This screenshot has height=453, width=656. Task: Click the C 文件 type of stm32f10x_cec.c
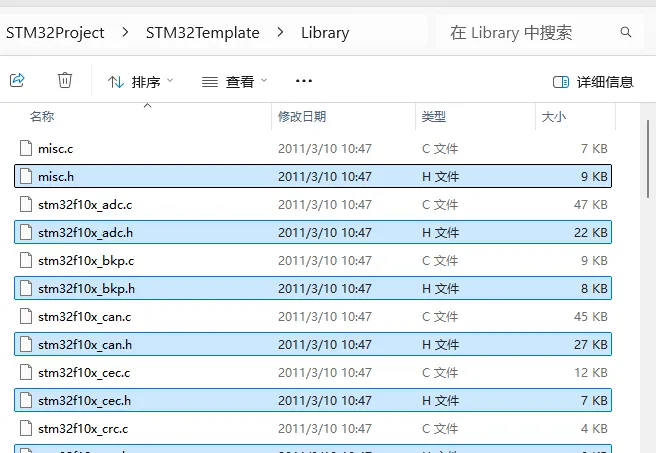[x=440, y=373]
